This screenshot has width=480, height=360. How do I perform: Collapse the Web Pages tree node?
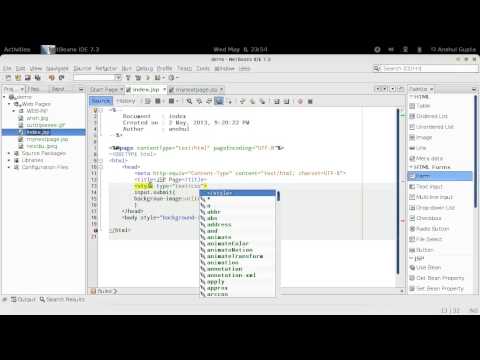[x=9, y=104]
